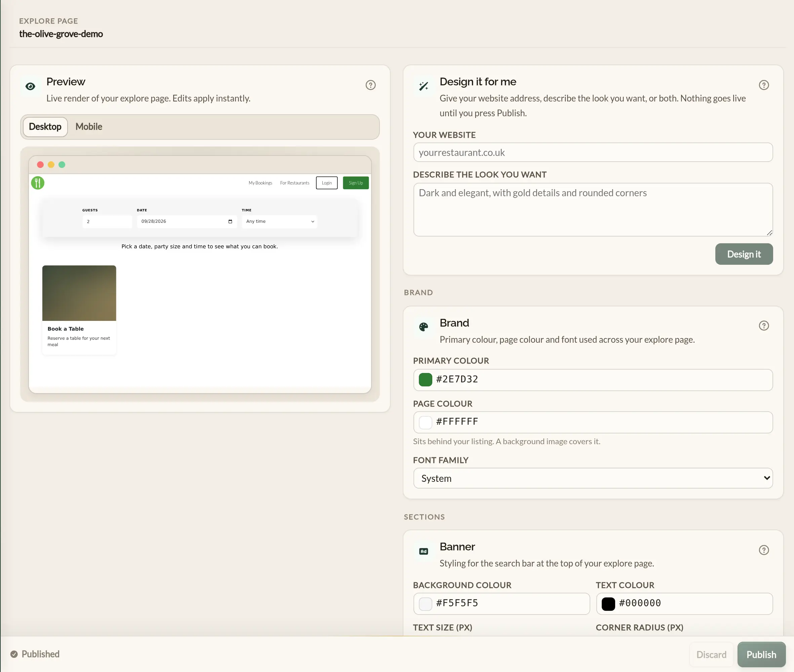Open For Restaurants link in preview
This screenshot has height=672, width=794.
295,183
